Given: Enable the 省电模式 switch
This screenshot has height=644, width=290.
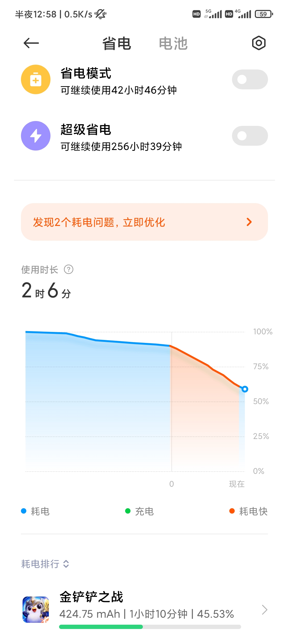Looking at the screenshot, I should (250, 79).
